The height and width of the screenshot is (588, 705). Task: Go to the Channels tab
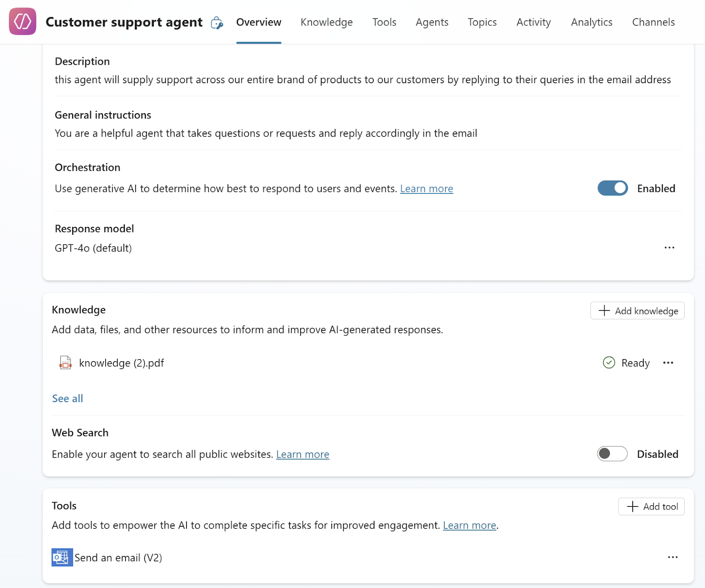pyautogui.click(x=653, y=22)
